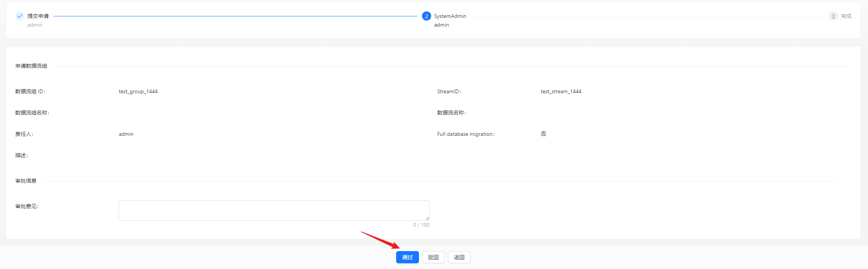Click admin under the SystemAdmin step
Image resolution: width=868 pixels, height=269 pixels.
(441, 25)
